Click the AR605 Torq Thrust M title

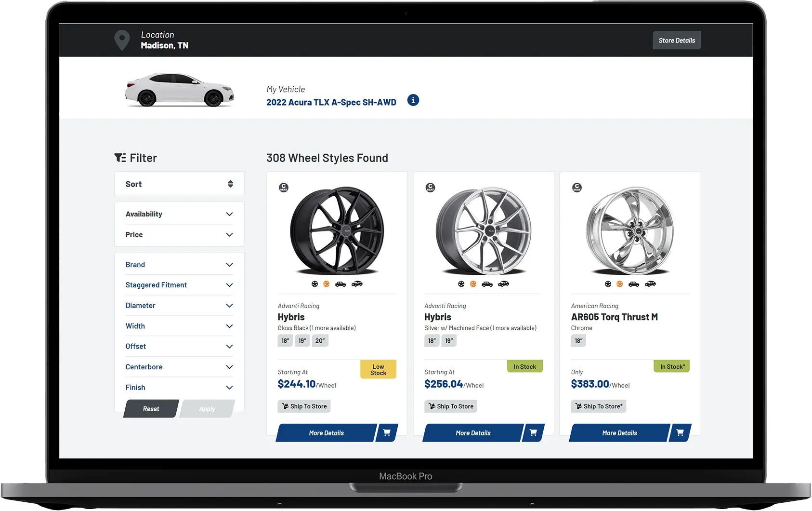point(615,317)
